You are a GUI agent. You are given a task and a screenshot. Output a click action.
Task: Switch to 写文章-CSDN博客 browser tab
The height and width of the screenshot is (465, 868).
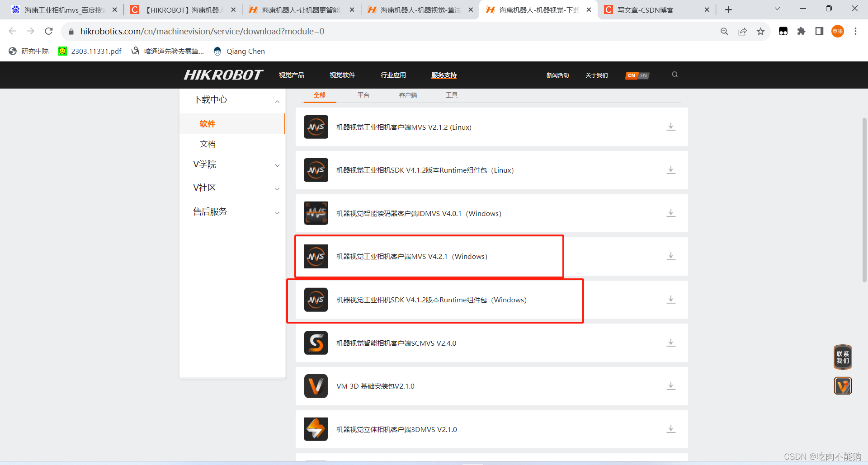656,9
